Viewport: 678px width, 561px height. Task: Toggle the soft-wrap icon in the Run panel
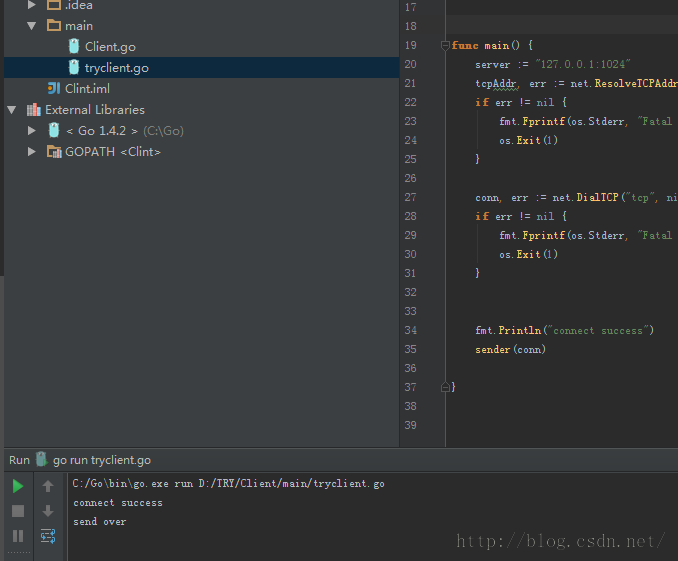click(x=48, y=536)
